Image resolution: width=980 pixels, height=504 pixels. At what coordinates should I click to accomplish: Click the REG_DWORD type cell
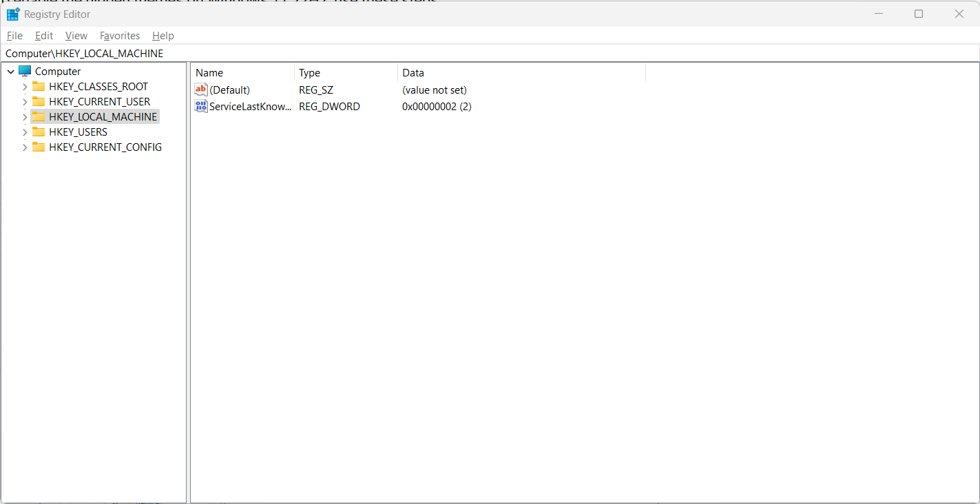click(x=329, y=107)
